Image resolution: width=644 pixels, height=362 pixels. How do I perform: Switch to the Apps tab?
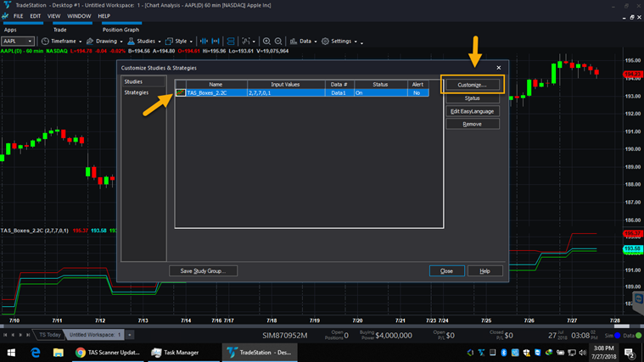point(10,30)
